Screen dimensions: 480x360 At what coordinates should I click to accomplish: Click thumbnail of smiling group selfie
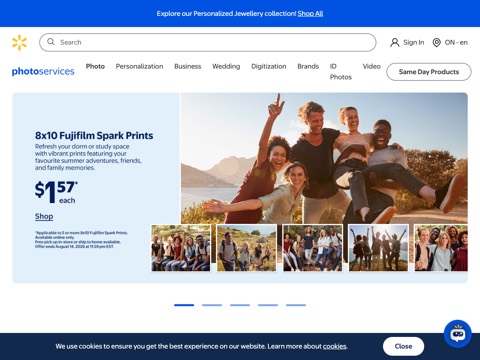tap(441, 248)
